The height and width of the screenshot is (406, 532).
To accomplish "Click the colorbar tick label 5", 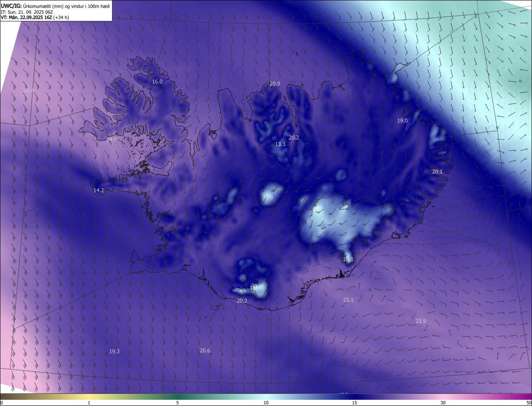I will (x=177, y=403).
